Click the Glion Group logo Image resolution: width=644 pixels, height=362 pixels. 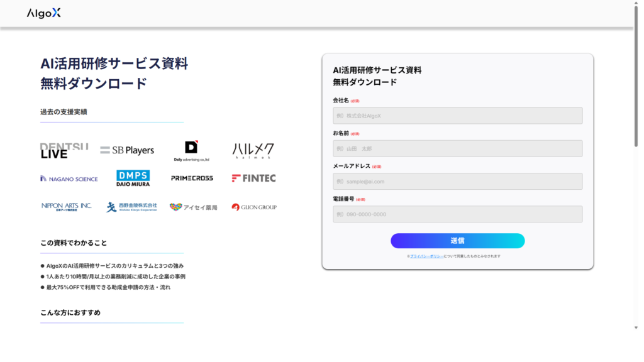pyautogui.click(x=253, y=207)
